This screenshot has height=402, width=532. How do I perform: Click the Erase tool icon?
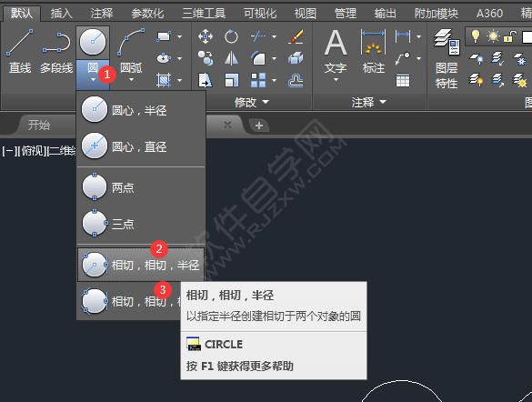point(296,36)
